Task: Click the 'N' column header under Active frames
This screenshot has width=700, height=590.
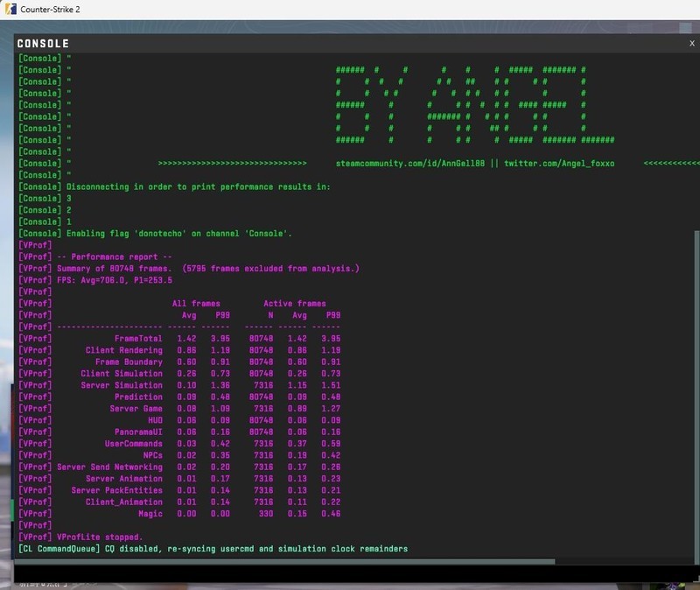Action: [270, 315]
